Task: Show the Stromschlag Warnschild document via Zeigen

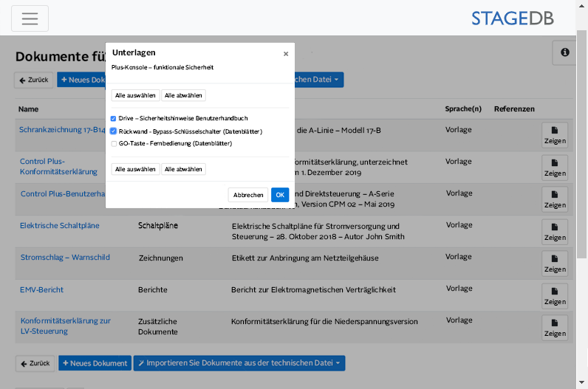Action: point(554,264)
